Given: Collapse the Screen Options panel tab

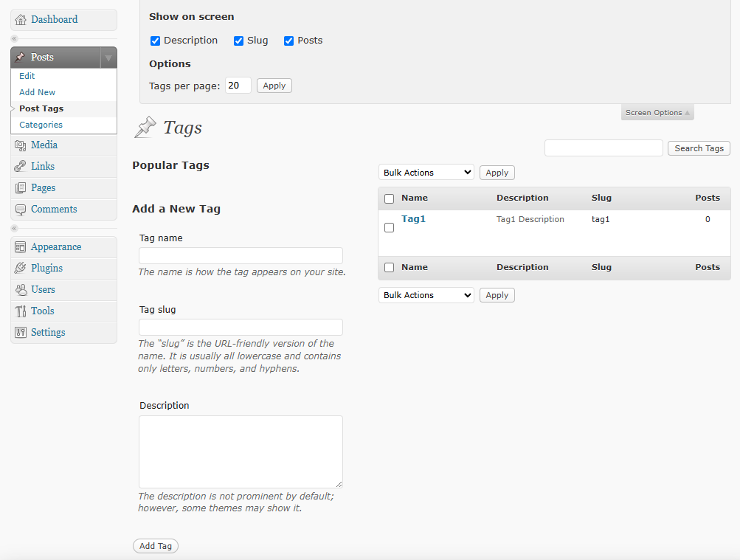Looking at the screenshot, I should tap(657, 112).
